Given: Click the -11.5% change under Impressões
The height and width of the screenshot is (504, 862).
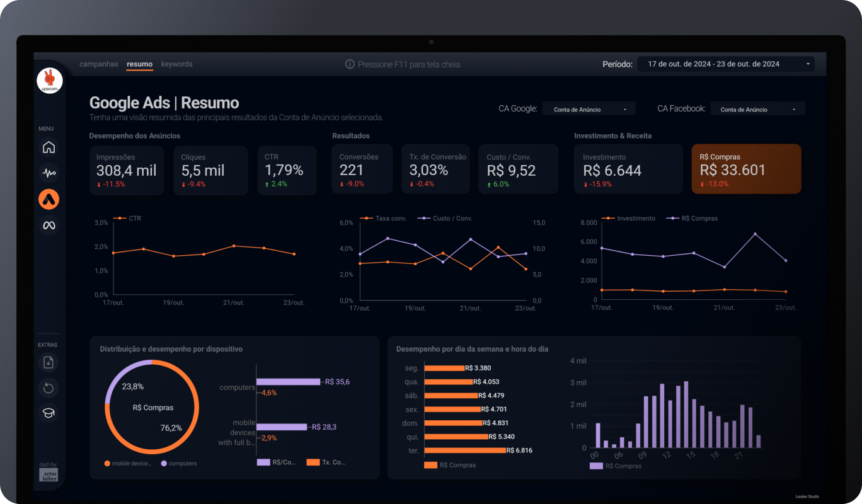Looking at the screenshot, I should pyautogui.click(x=111, y=184).
